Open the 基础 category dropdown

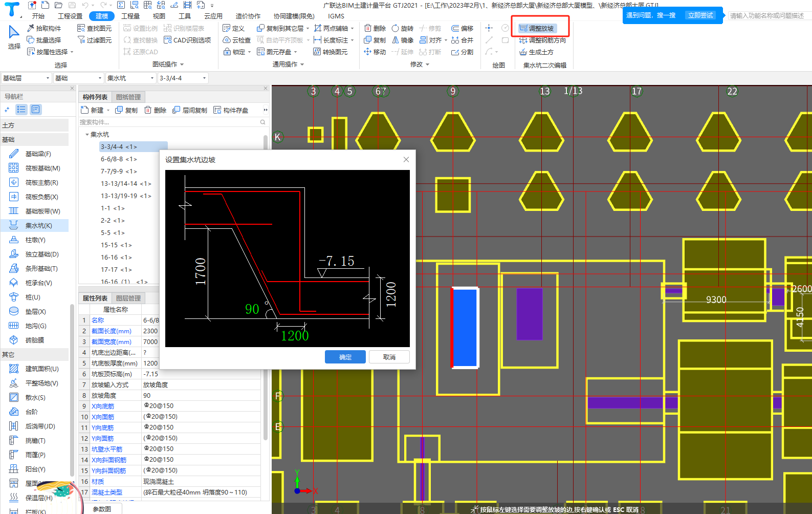click(x=79, y=78)
